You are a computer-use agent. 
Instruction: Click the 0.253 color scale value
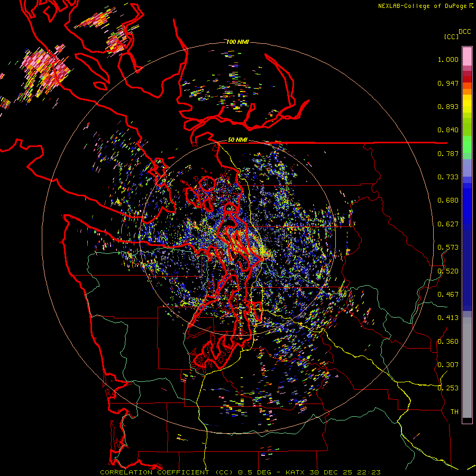coord(448,388)
